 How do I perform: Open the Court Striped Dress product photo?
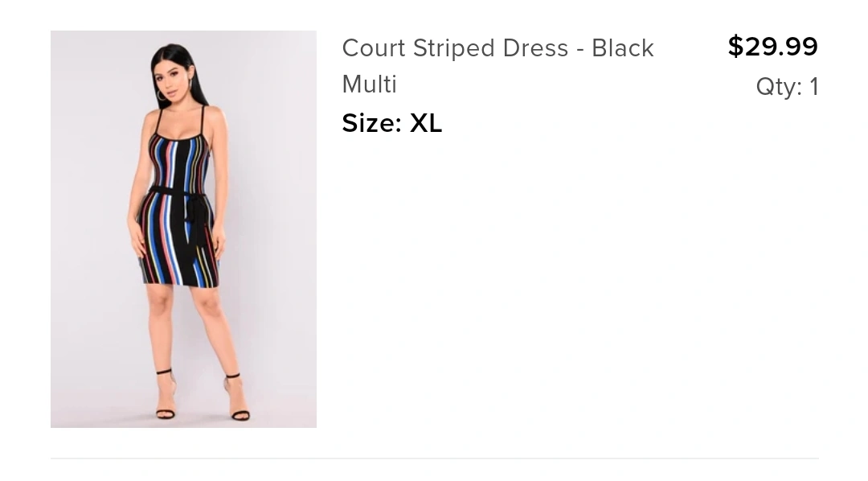point(183,229)
